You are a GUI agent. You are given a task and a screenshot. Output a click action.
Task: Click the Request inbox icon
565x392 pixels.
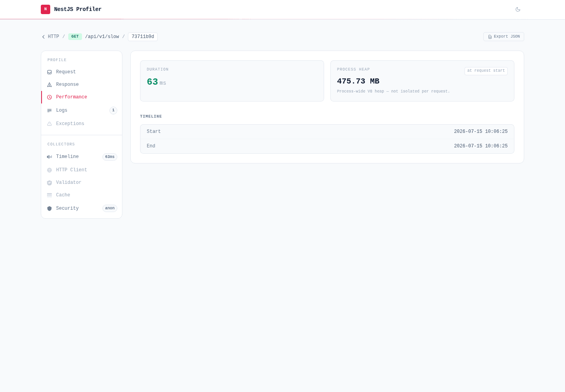coord(49,72)
